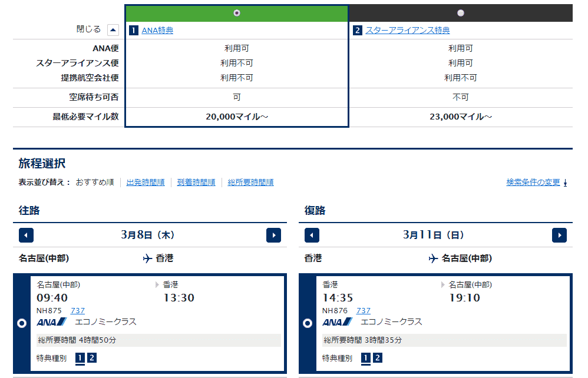This screenshot has height=378, width=588.
Task: Click 23,000マイル〜 minimum miles value
Action: click(461, 117)
